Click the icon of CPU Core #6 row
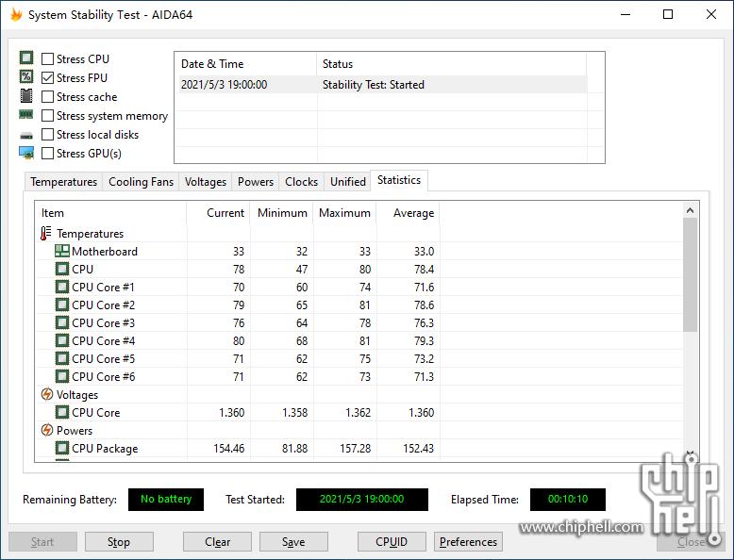 pyautogui.click(x=61, y=376)
